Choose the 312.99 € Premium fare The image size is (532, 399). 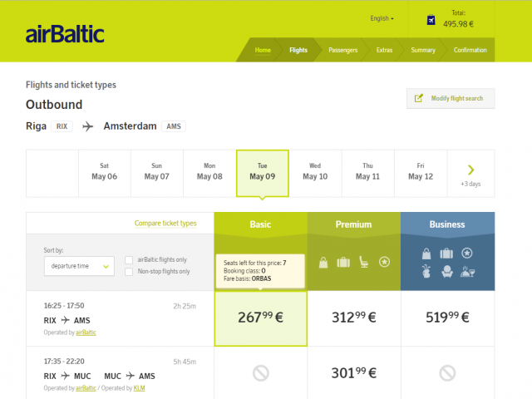(x=354, y=317)
